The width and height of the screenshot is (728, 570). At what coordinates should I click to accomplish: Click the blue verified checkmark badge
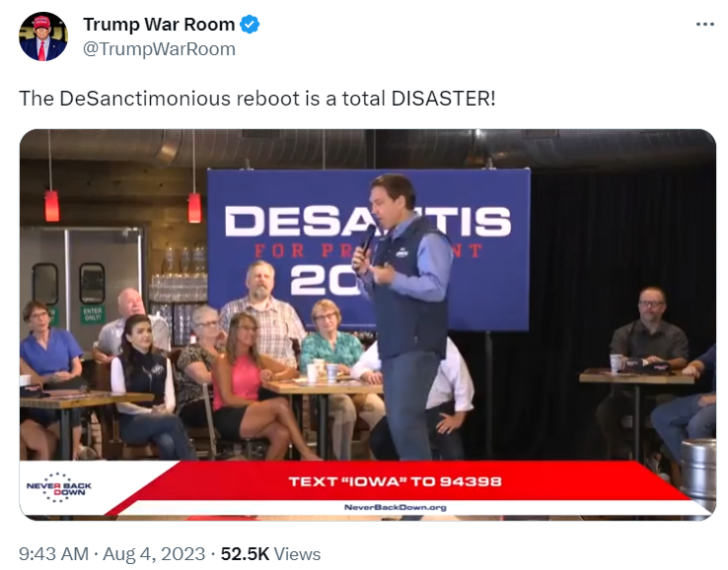click(x=250, y=24)
